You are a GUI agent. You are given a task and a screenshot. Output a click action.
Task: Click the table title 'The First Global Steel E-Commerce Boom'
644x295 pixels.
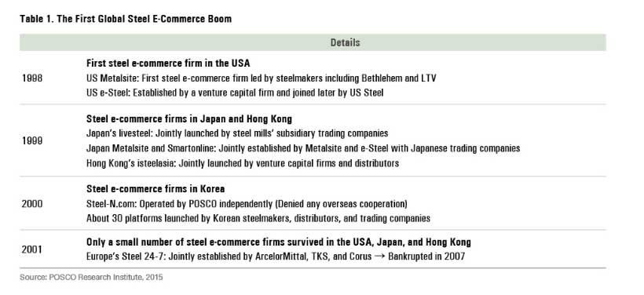(x=145, y=19)
